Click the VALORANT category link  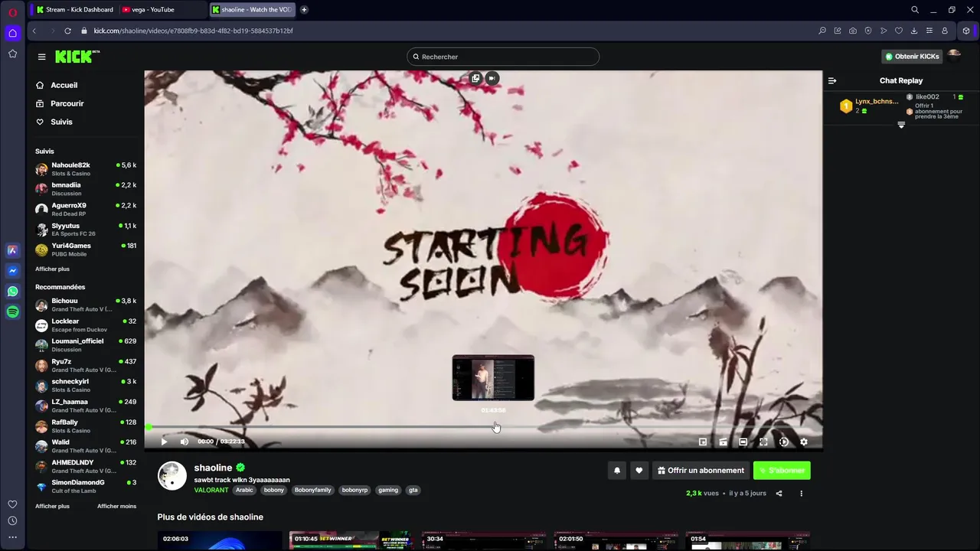coord(211,490)
